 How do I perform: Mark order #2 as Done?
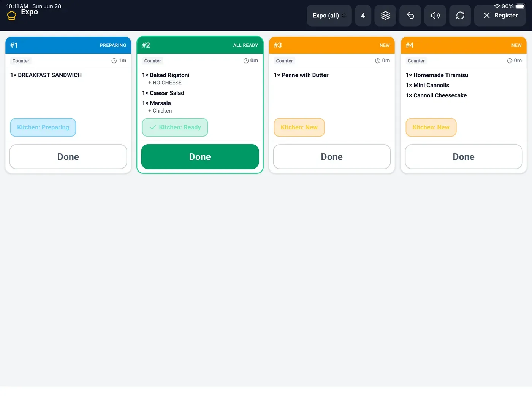click(x=200, y=157)
